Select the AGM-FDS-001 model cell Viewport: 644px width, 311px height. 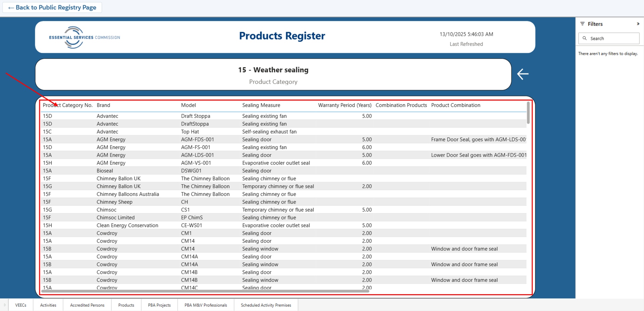(197, 139)
